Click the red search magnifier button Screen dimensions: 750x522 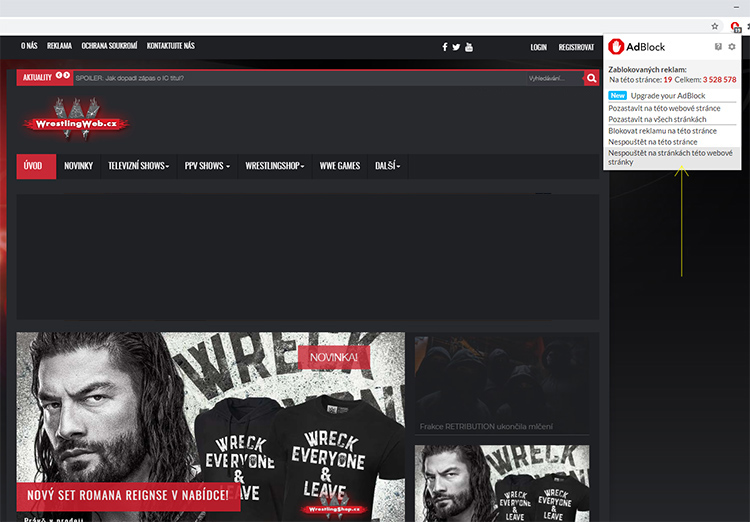coord(591,78)
